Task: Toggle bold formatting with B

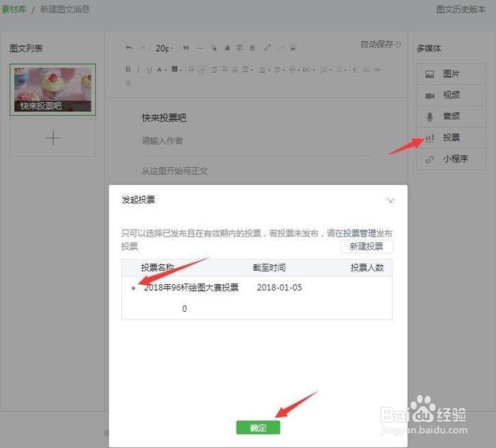Action: (128, 69)
